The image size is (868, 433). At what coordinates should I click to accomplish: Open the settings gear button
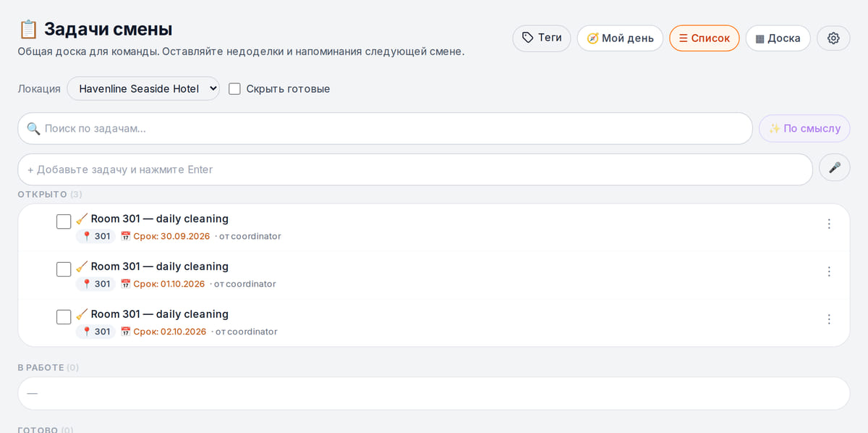click(833, 38)
